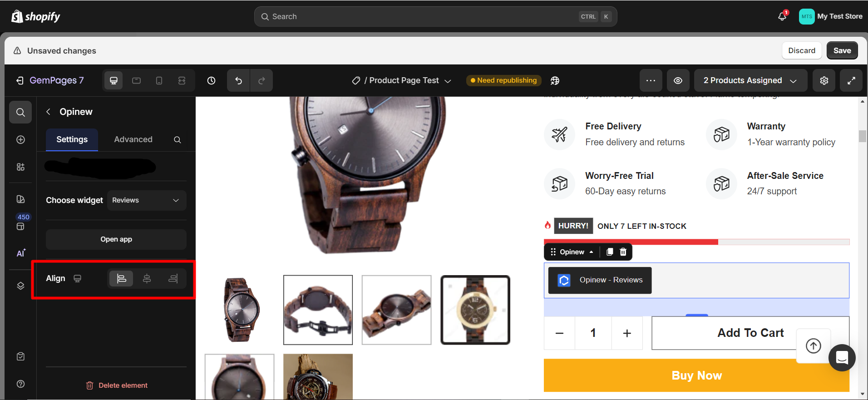Align the widget to the left

[x=121, y=278]
